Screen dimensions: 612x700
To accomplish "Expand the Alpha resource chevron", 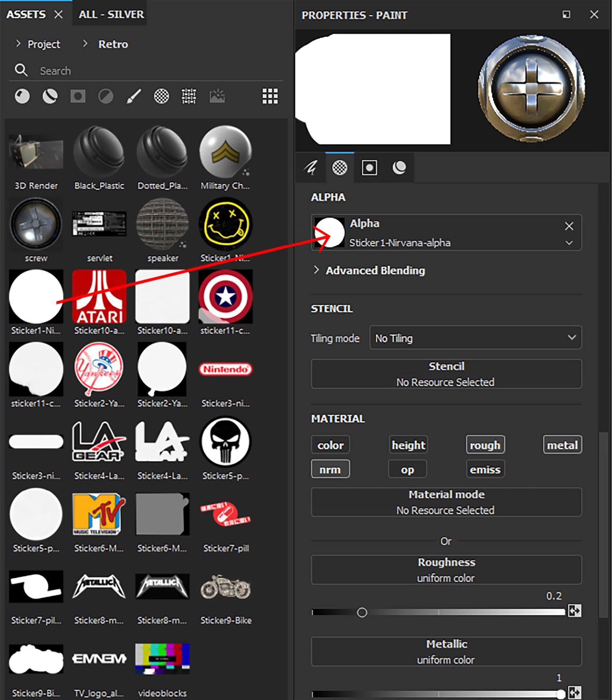I will point(569,243).
